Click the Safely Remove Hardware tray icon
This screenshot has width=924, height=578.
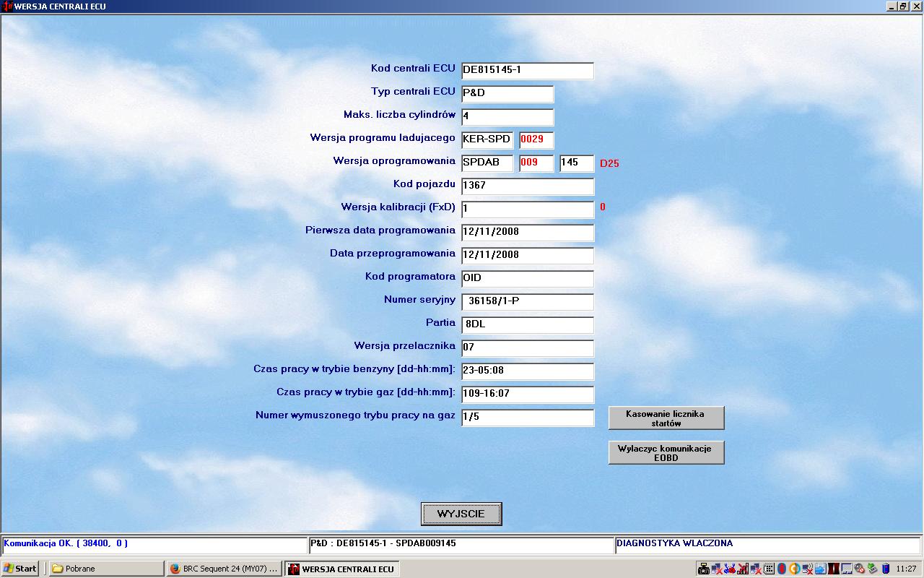[x=873, y=569]
